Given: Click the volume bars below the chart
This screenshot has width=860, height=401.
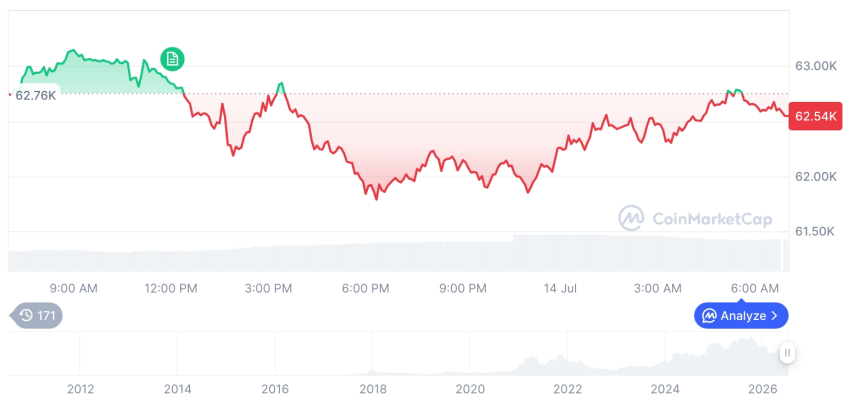Looking at the screenshot, I should point(399,253).
